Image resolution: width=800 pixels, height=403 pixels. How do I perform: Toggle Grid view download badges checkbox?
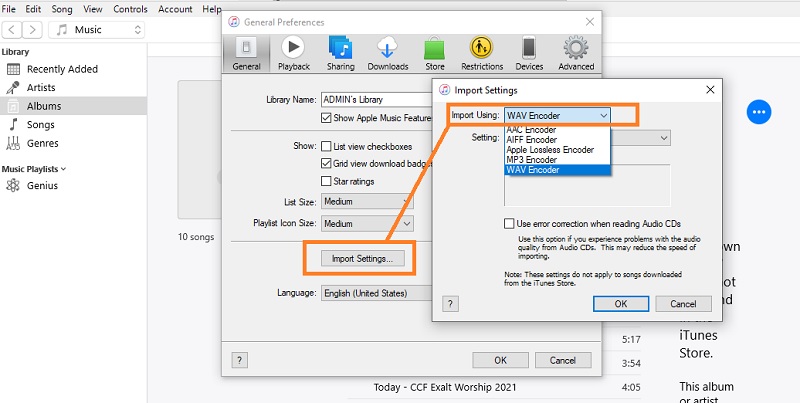point(326,164)
